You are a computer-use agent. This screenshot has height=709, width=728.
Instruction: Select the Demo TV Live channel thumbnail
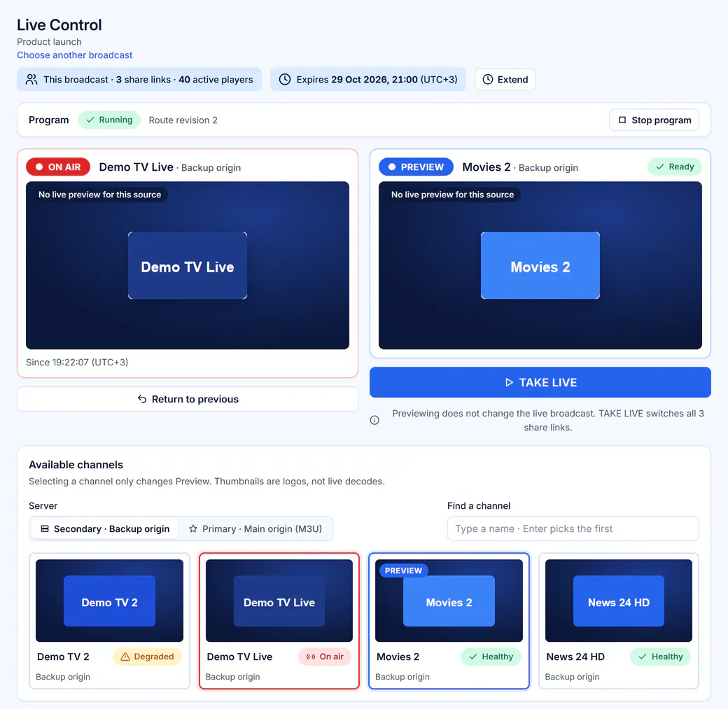pyautogui.click(x=279, y=601)
